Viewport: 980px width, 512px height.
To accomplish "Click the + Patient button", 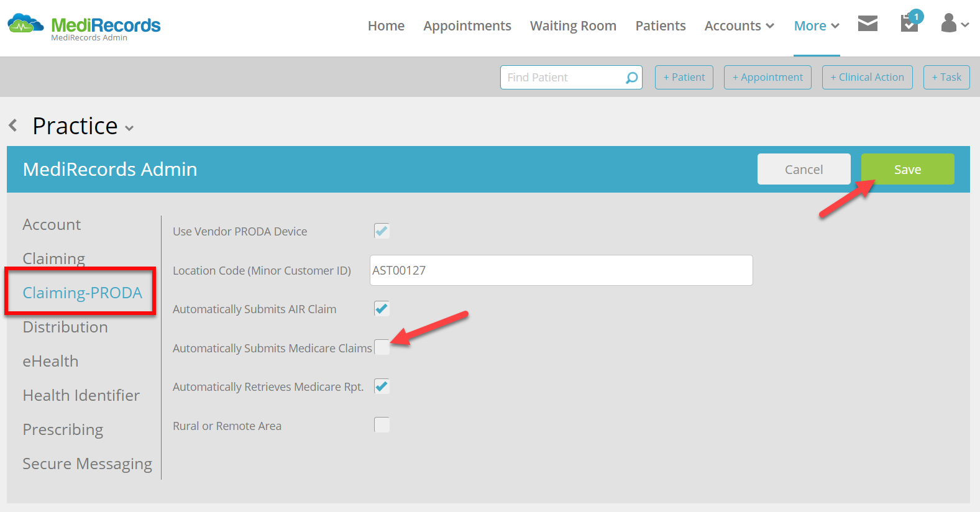I will click(684, 78).
